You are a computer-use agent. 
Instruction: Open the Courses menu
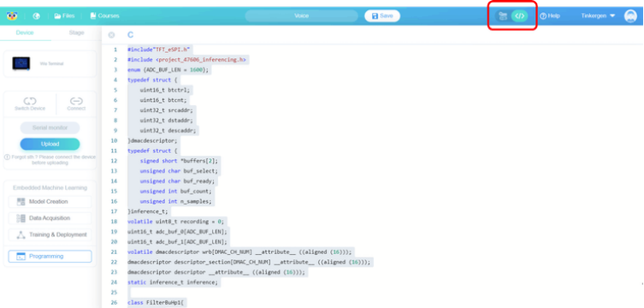[x=104, y=16]
